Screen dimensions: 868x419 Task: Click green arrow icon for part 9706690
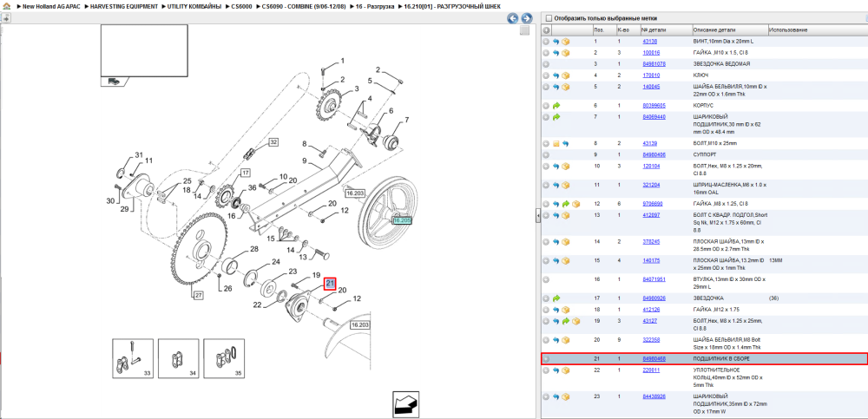pos(566,204)
